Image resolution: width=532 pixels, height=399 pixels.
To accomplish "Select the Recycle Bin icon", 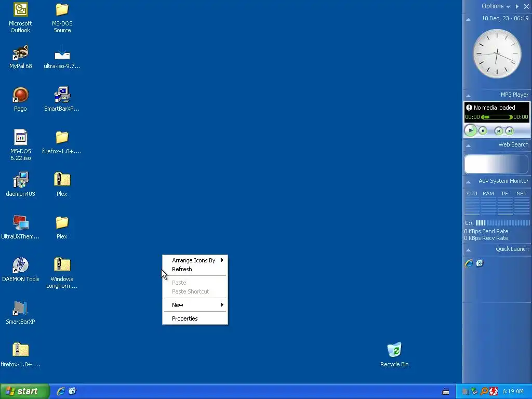I will [394, 350].
